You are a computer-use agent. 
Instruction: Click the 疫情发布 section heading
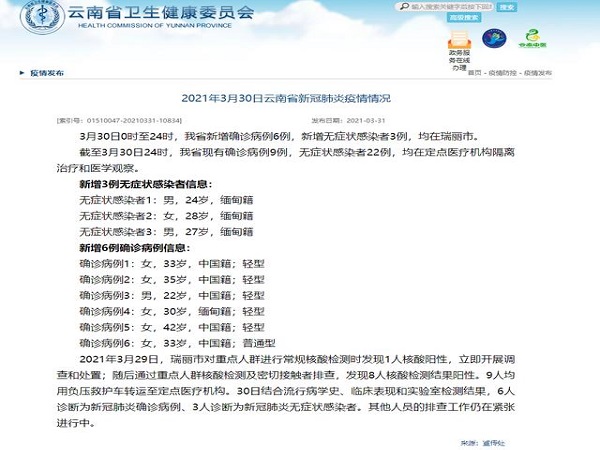tap(48, 74)
